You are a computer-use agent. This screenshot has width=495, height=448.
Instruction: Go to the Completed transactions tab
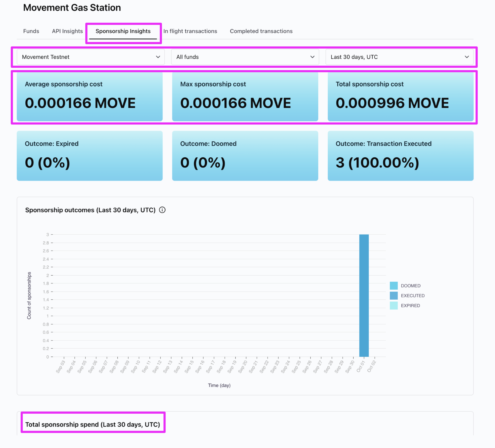(261, 31)
